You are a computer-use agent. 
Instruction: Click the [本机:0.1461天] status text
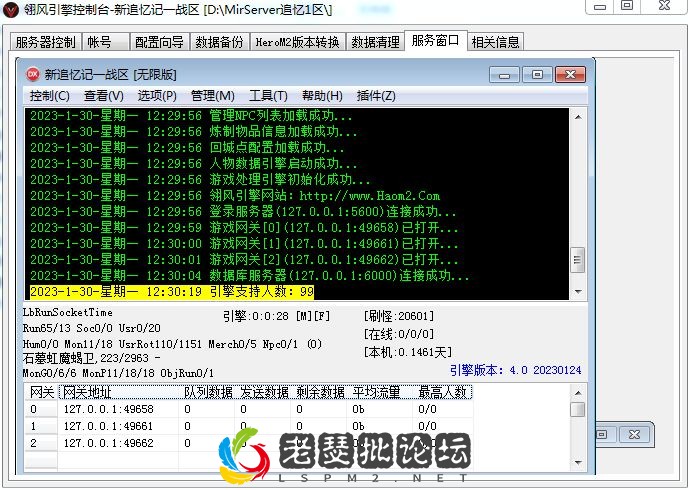coord(407,352)
